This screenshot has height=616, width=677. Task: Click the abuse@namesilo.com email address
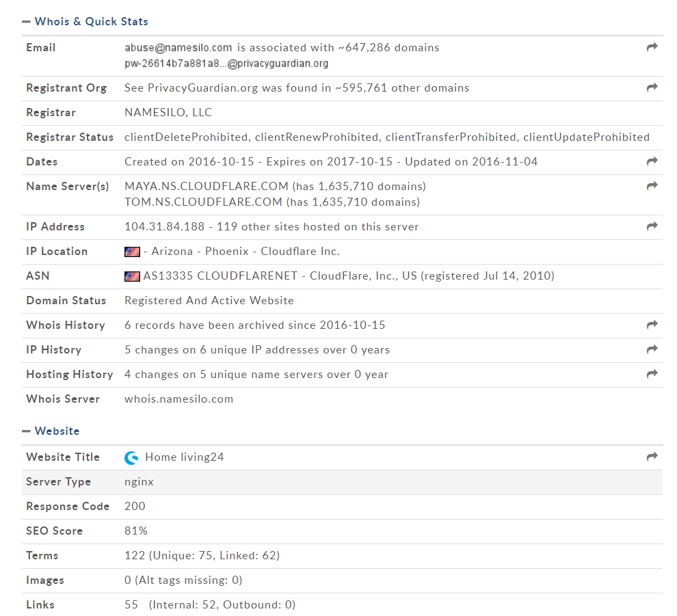[x=178, y=47]
